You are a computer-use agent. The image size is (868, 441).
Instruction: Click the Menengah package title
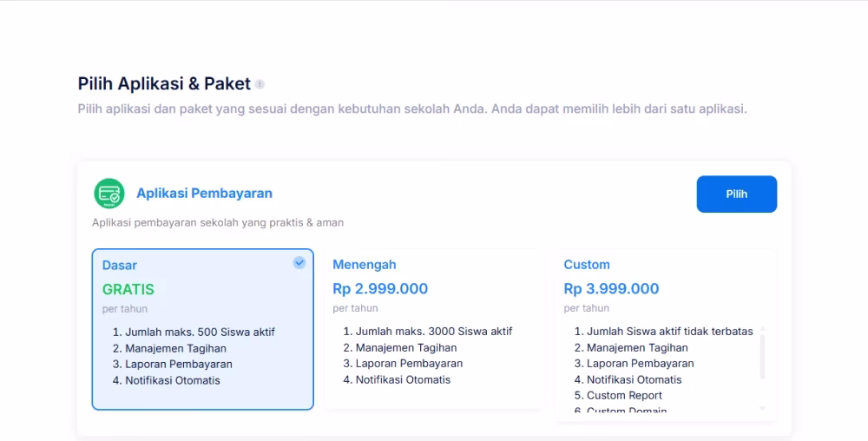click(365, 265)
